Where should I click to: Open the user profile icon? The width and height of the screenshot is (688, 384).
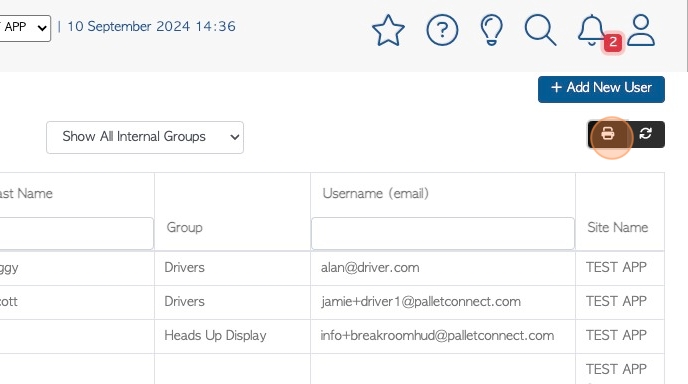coord(641,30)
